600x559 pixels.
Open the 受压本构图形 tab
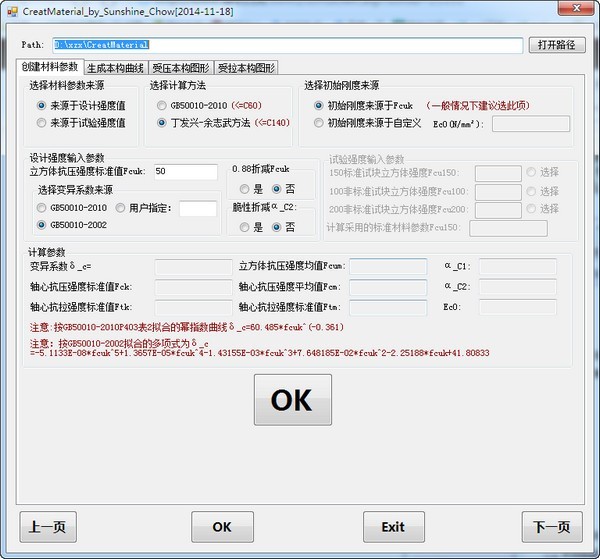tap(181, 68)
